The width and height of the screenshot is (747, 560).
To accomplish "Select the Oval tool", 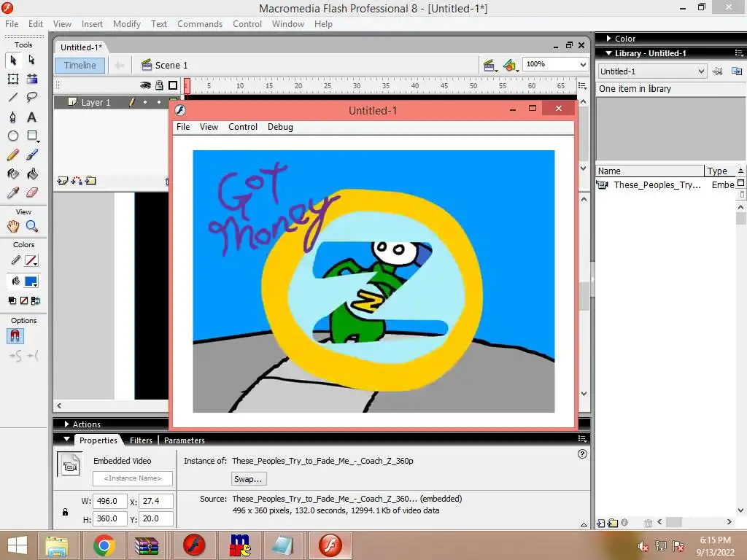I will coord(13,136).
